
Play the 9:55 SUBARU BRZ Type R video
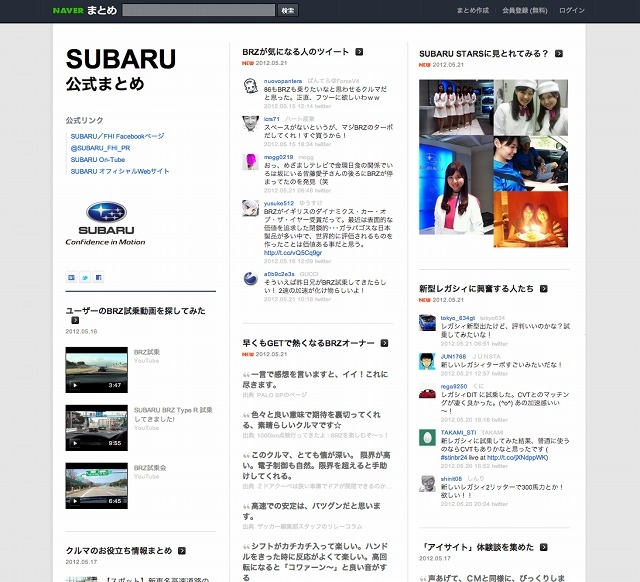click(97, 428)
